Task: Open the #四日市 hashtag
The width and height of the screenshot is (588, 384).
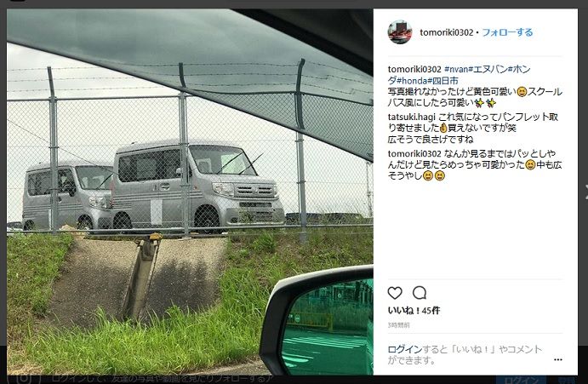Action: point(442,81)
